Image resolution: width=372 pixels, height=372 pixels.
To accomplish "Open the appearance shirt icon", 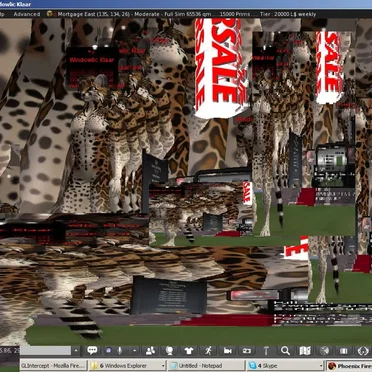I will tap(189, 350).
